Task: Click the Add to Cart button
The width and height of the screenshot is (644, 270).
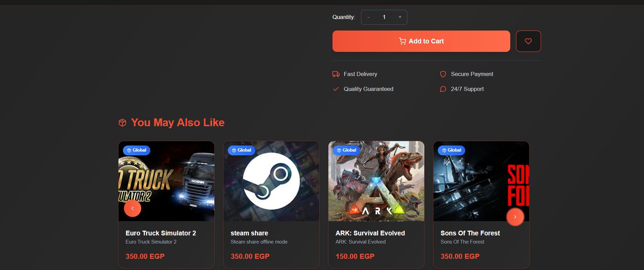Action: pos(421,41)
